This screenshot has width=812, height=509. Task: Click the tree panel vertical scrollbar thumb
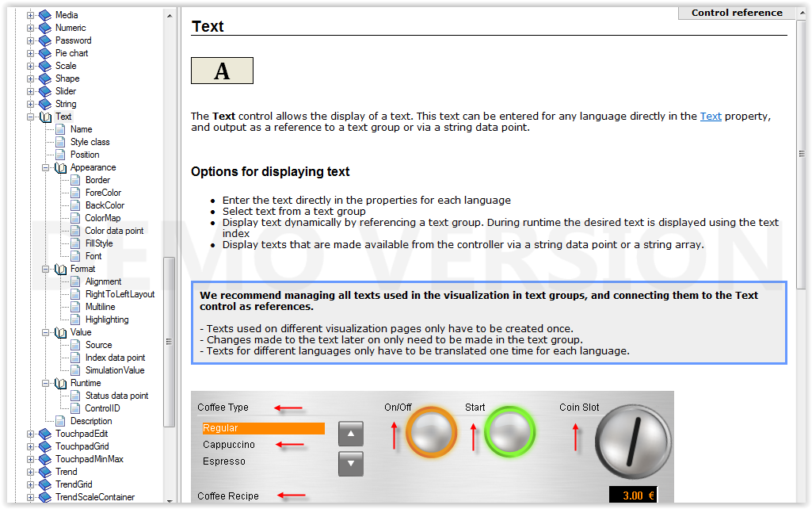(170, 341)
